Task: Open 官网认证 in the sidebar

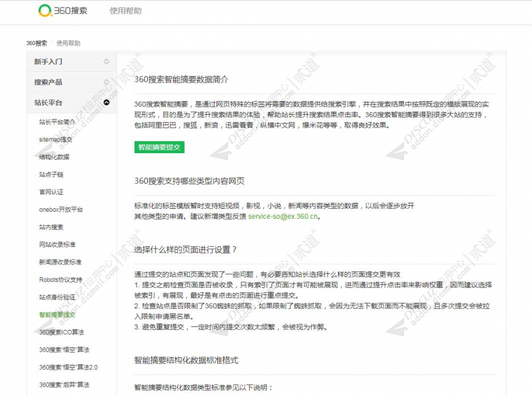Action: coord(51,192)
